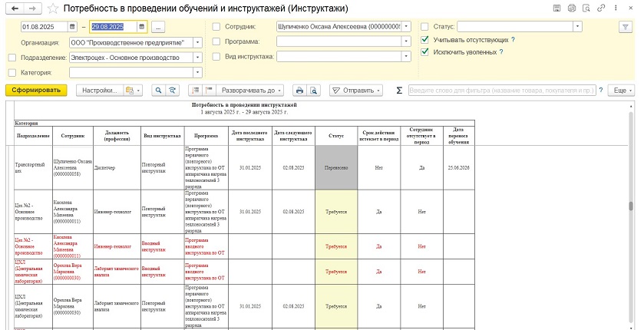Viewport: 644px width, 330px height.
Task: Click the sigma sum icon
Action: (399, 91)
